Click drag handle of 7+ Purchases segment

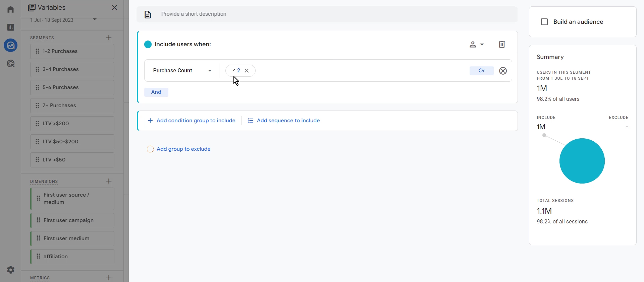pyautogui.click(x=37, y=105)
